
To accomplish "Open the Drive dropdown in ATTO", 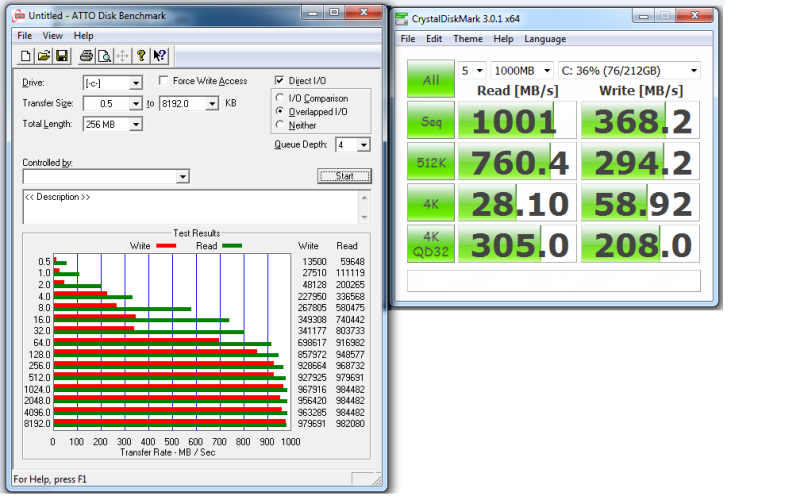I will point(136,83).
